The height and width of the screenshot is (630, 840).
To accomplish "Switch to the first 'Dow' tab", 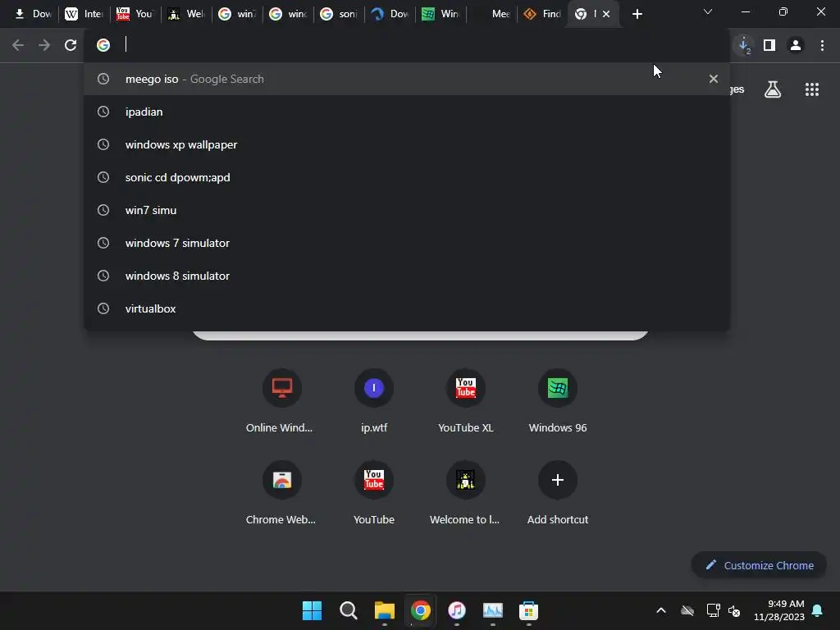I will click(x=33, y=14).
